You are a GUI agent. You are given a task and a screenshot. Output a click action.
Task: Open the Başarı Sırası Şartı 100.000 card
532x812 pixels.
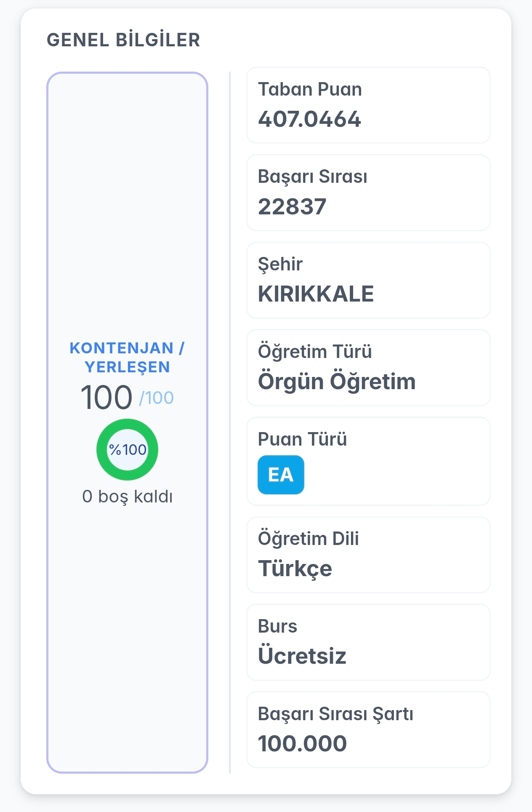[x=368, y=730]
